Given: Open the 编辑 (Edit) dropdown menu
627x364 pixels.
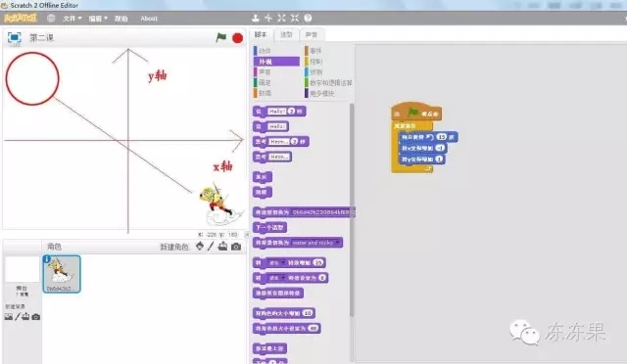Looking at the screenshot, I should point(98,19).
